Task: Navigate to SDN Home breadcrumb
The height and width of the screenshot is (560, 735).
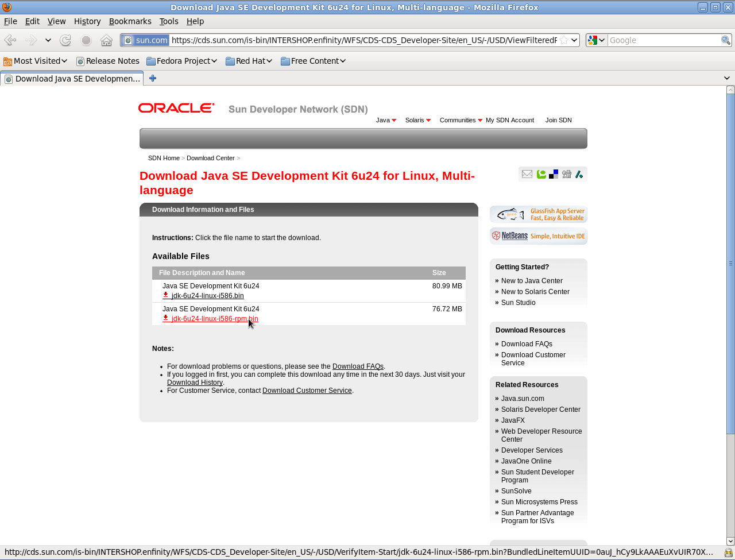Action: 164,158
